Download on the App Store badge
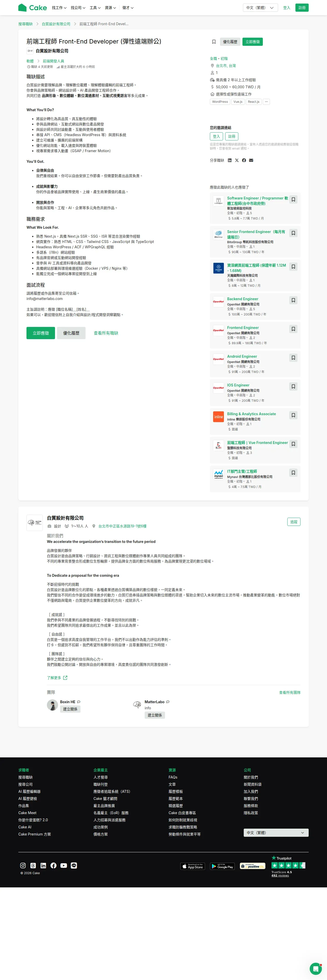Viewport: 327px width, 980px height. [193, 866]
